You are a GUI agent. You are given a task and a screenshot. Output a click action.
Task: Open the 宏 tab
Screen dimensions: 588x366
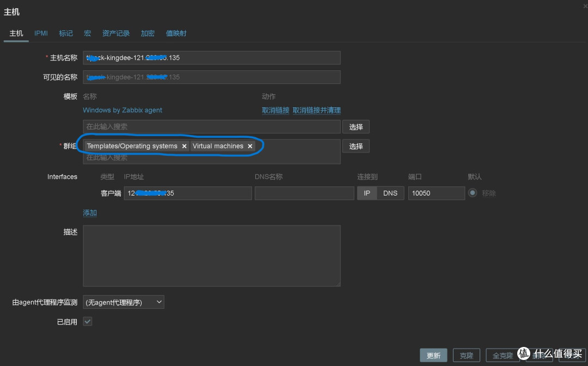coord(87,33)
